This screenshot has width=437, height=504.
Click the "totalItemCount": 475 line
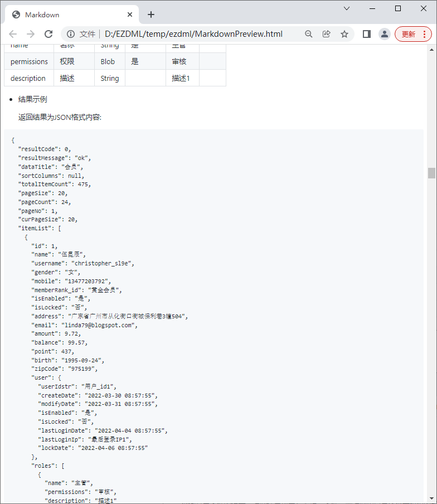coord(55,185)
